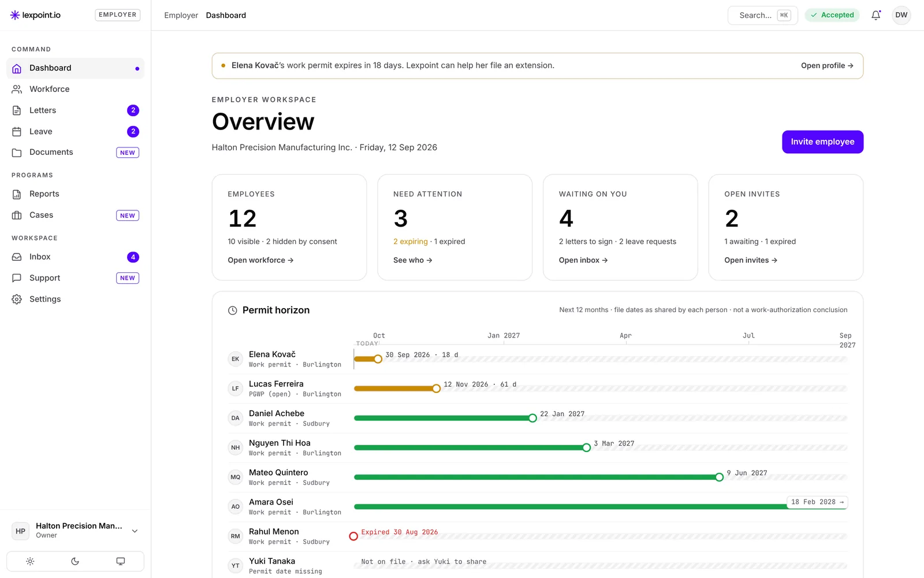Open Leave in the sidebar

(76, 132)
